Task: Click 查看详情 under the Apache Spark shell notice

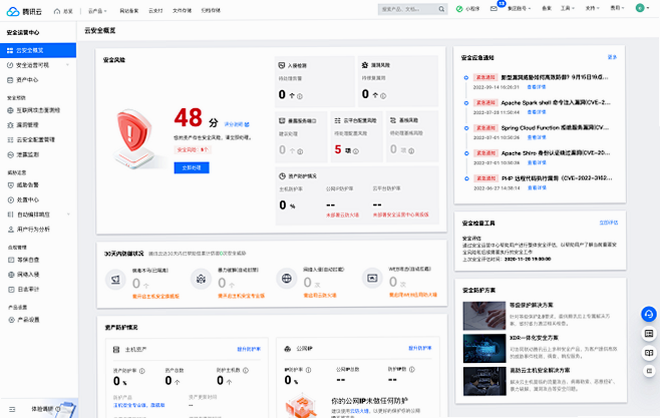Action: coord(537,112)
